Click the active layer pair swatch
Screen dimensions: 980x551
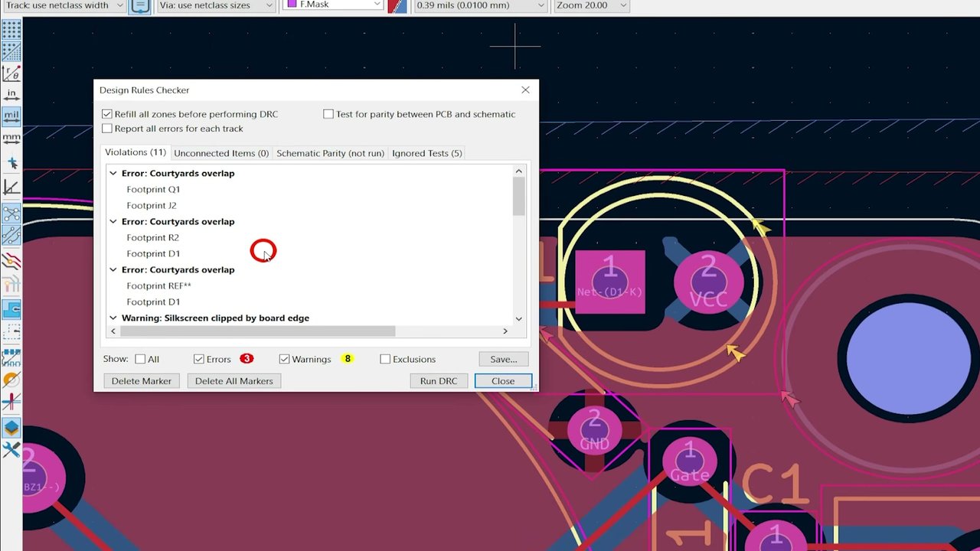[x=397, y=6]
